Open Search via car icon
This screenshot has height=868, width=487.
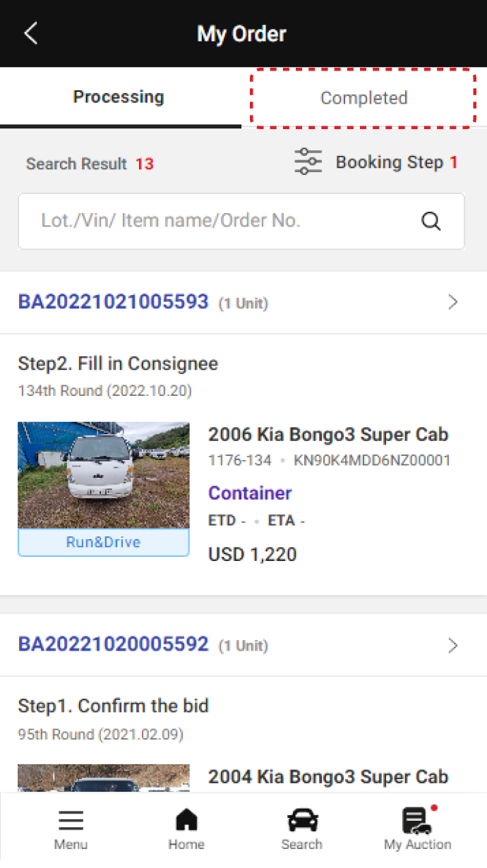coord(302,821)
